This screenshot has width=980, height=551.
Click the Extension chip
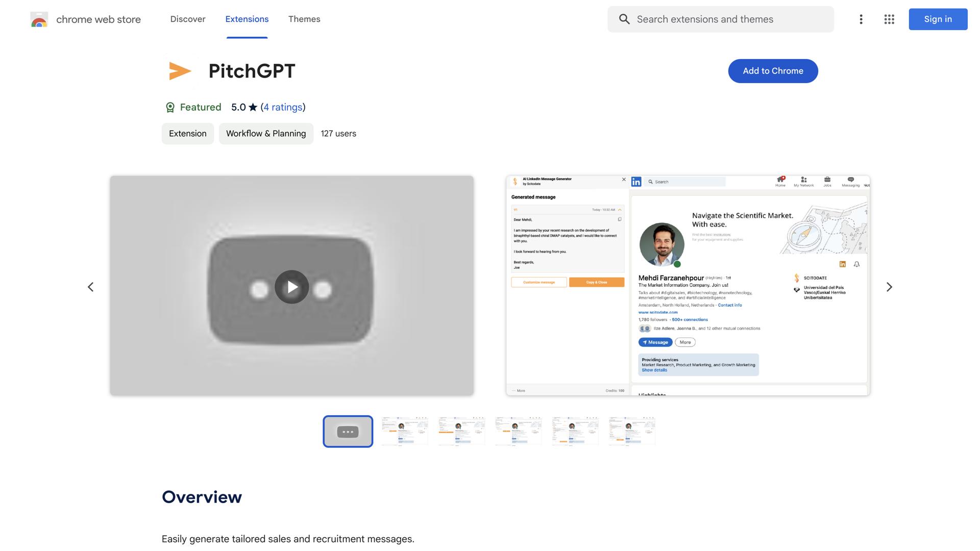pyautogui.click(x=187, y=134)
